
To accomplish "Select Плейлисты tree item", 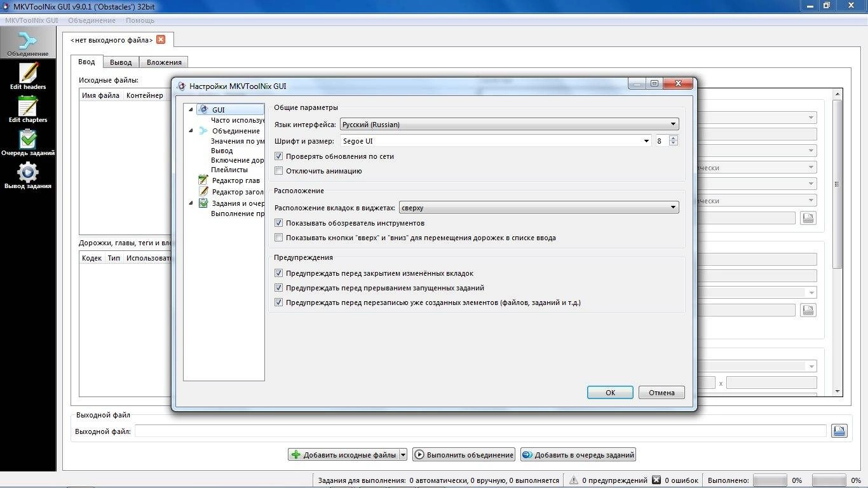I will [x=229, y=170].
